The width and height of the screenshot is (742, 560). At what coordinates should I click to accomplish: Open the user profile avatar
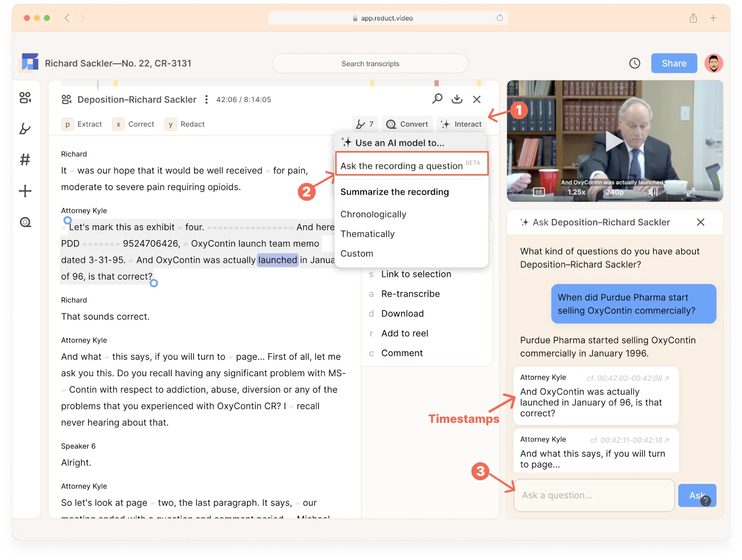click(714, 63)
